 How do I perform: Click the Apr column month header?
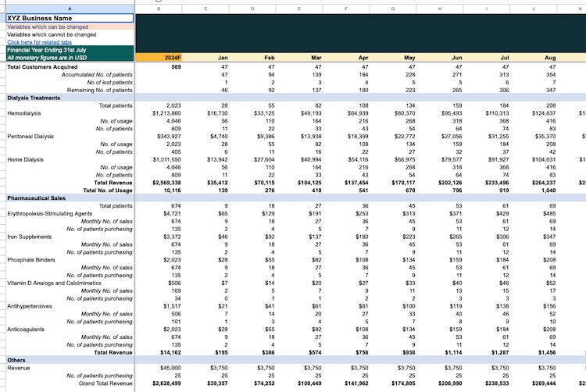363,58
